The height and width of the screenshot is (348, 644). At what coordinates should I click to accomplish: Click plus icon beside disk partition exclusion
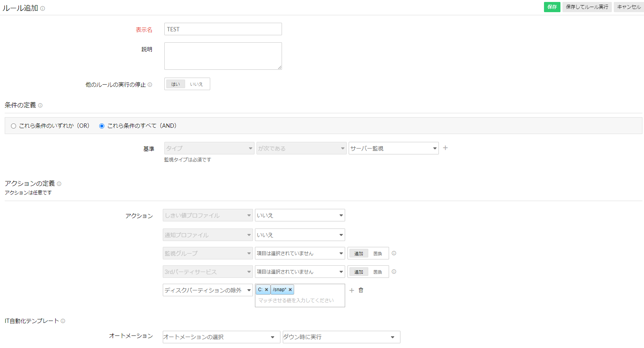(x=351, y=290)
